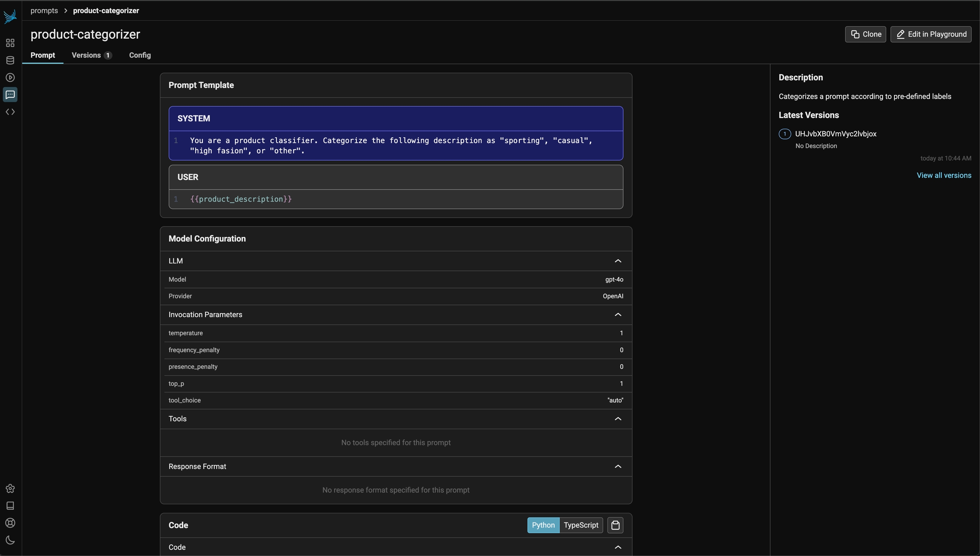Open the datasets database icon in sidebar

pyautogui.click(x=10, y=60)
